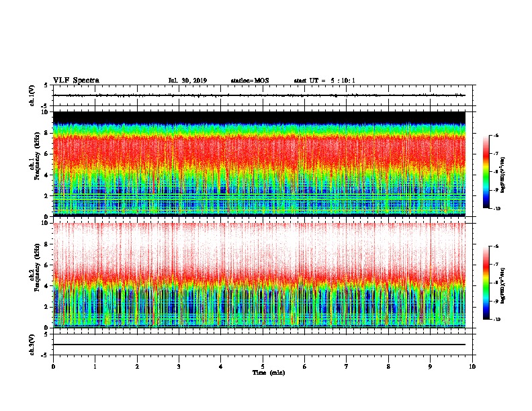Click time-axis tick label "7"
The image size is (532, 411).
[x=347, y=367]
